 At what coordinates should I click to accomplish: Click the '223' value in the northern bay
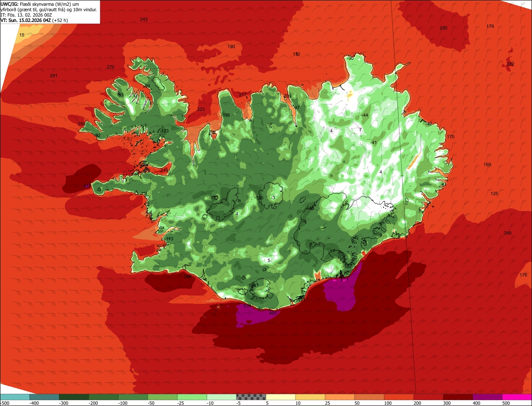[x=201, y=109]
